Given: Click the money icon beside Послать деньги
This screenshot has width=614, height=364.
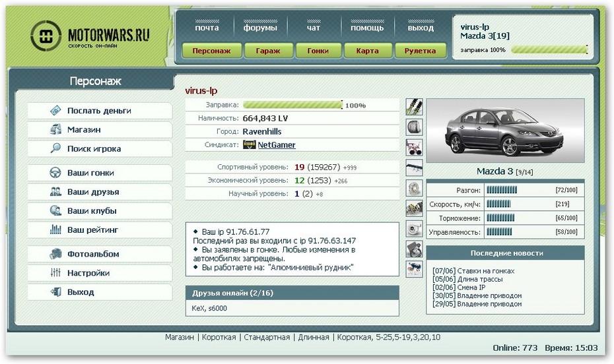Looking at the screenshot, I should pyautogui.click(x=55, y=111).
